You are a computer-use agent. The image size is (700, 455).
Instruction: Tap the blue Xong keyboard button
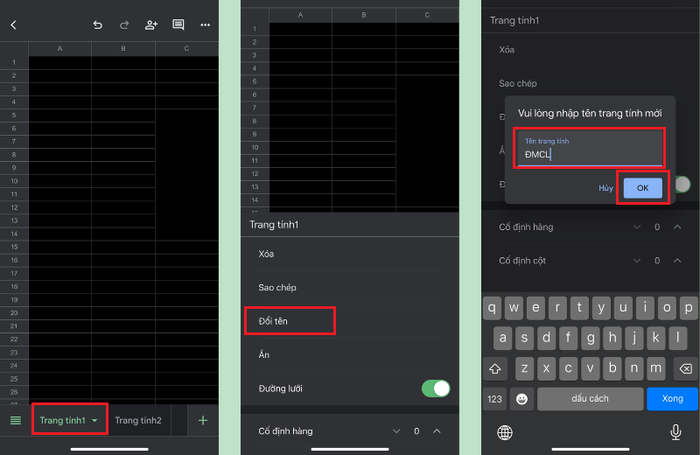pos(672,399)
